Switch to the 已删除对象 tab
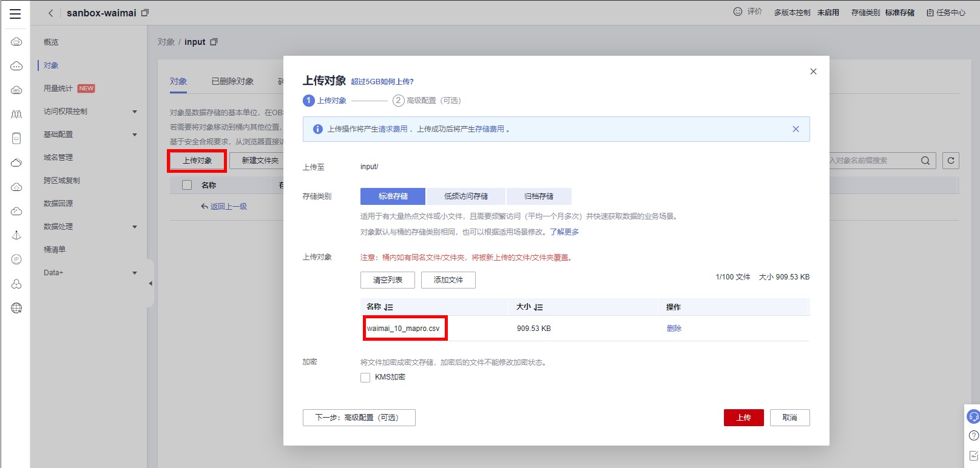 pyautogui.click(x=232, y=81)
